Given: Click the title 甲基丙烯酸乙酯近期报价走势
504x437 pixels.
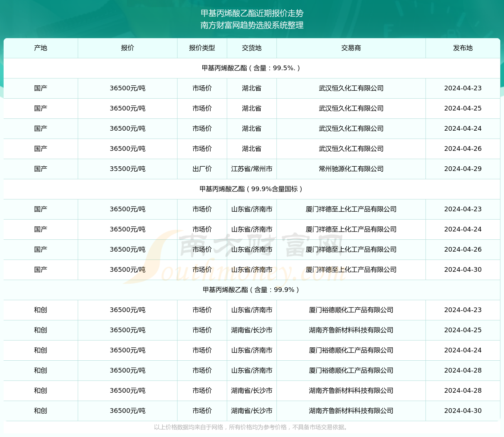Looking at the screenshot, I should click(252, 13).
